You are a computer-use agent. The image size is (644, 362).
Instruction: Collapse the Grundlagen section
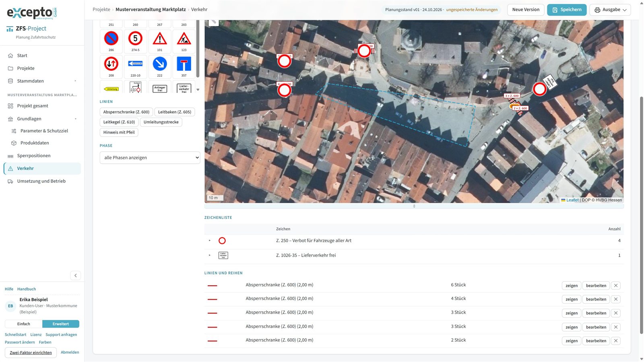click(42, 119)
